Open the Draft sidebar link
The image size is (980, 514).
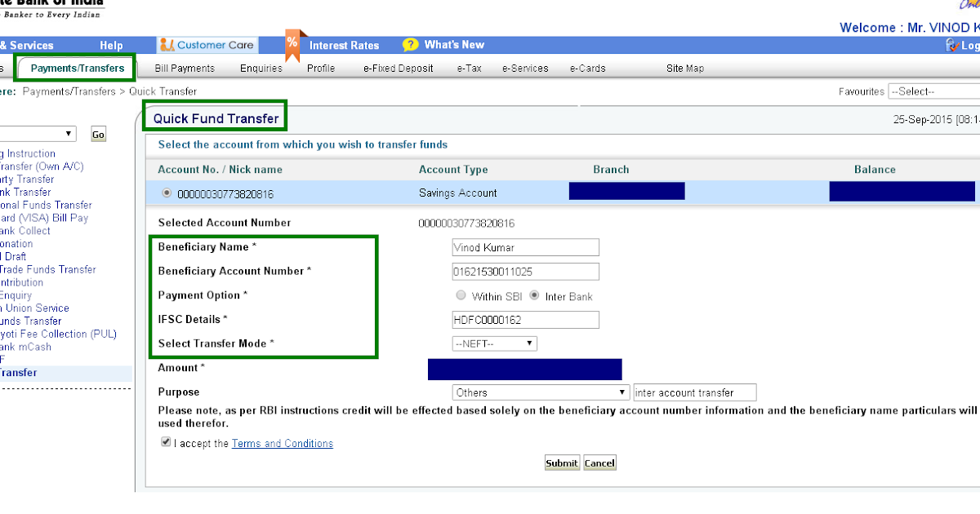[x=13, y=256]
